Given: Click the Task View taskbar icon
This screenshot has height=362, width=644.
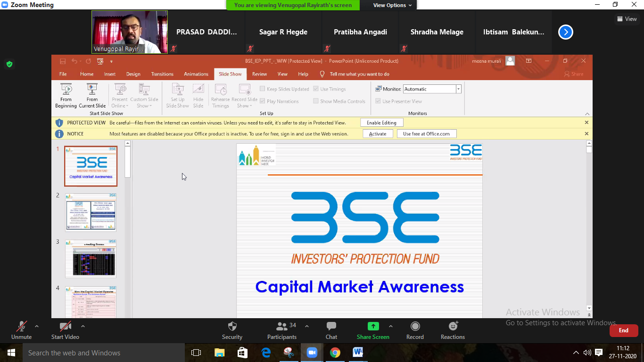Looking at the screenshot, I should (x=196, y=353).
